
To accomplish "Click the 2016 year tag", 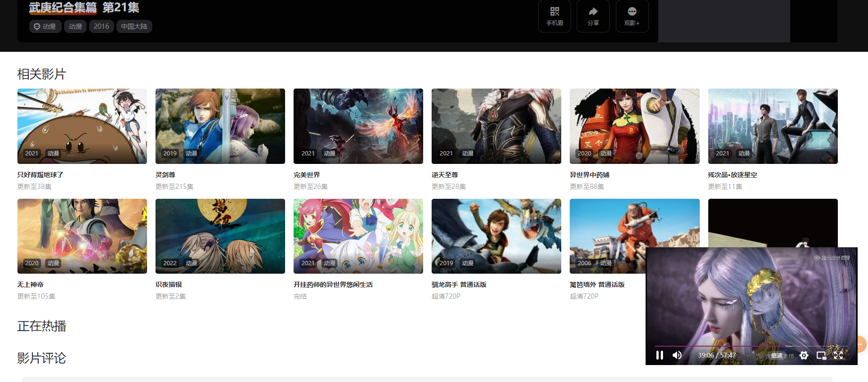I will click(x=101, y=26).
